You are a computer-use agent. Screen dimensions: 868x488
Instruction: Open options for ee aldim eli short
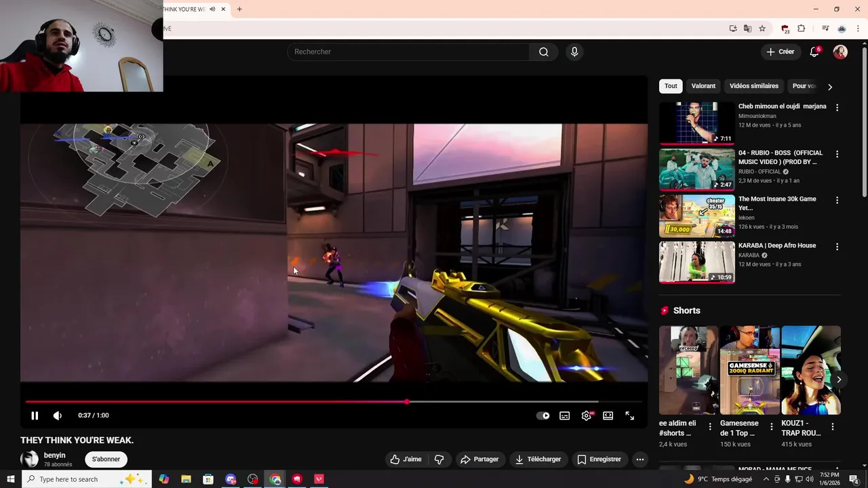click(x=710, y=427)
